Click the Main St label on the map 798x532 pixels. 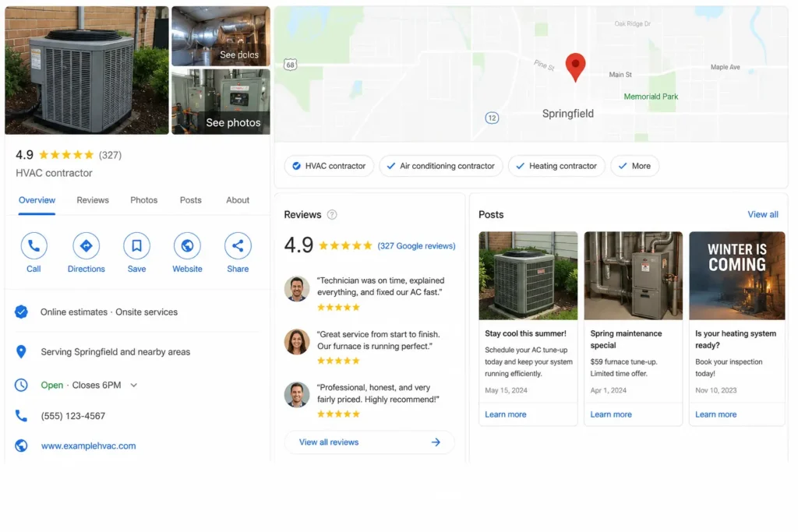tap(620, 74)
